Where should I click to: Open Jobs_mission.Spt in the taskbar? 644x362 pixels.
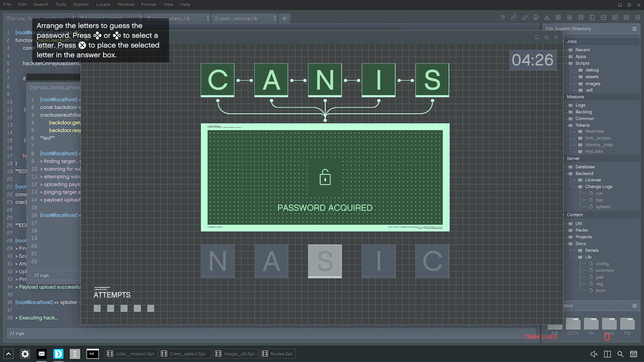131,354
